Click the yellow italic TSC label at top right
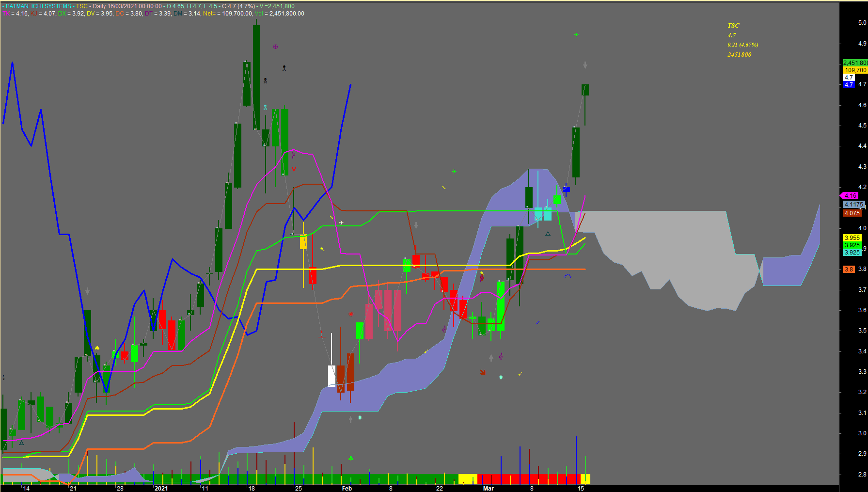Screen dimensions: 868x492 coord(733,26)
